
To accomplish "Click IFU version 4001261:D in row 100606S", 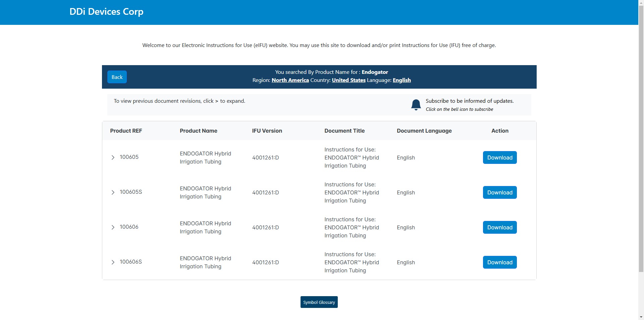I will coord(266,263).
